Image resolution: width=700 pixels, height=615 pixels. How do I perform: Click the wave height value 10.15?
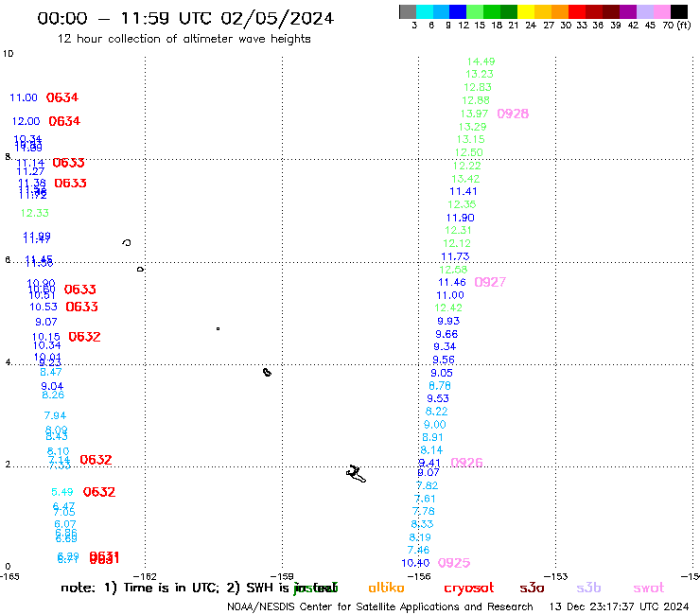tap(46, 337)
